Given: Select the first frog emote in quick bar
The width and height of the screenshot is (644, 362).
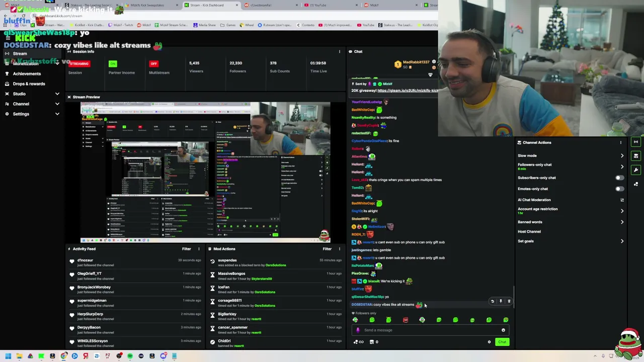Looking at the screenshot, I should click(355, 320).
